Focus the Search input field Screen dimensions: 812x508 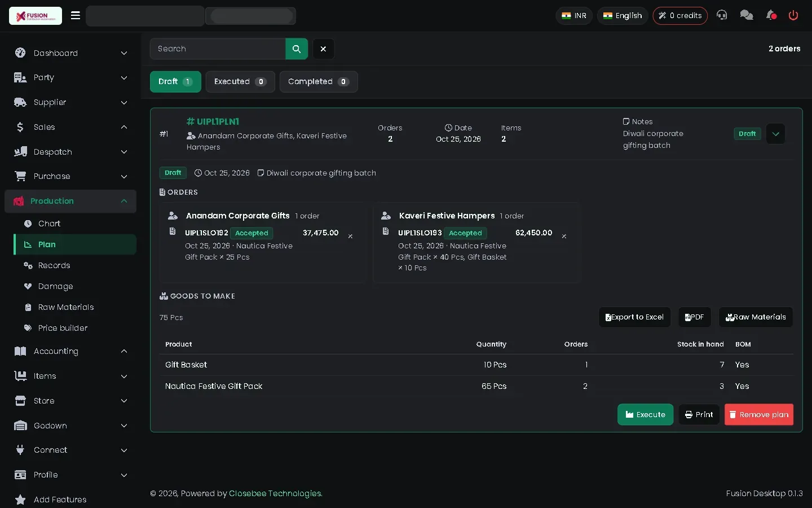218,49
